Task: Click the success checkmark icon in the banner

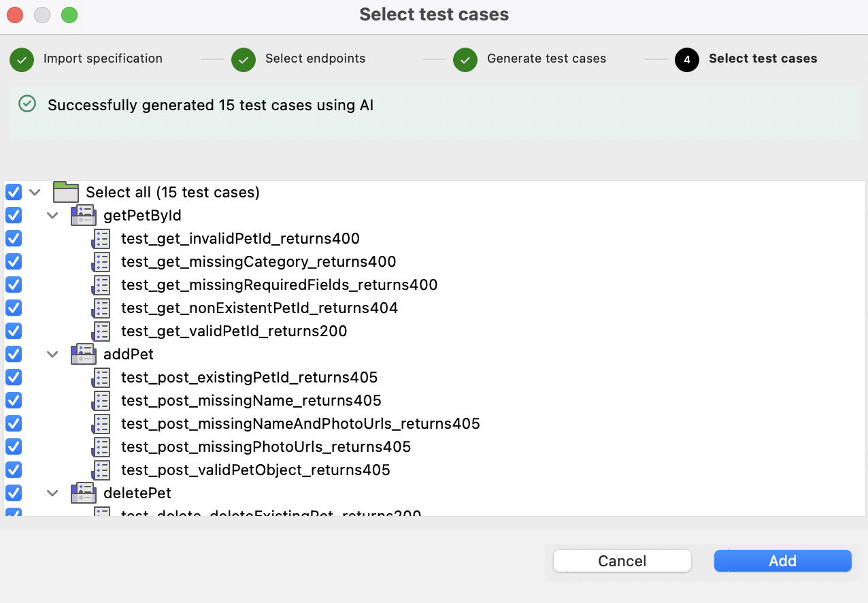Action: pos(27,104)
